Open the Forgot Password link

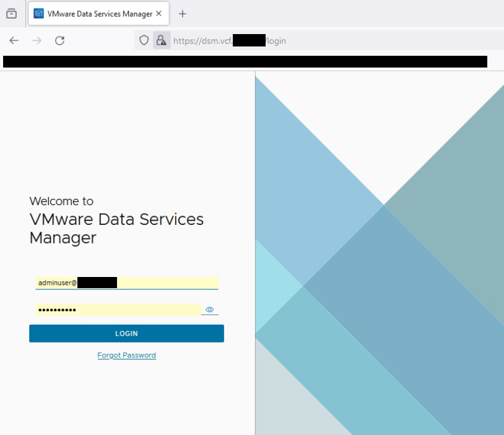pyautogui.click(x=127, y=355)
